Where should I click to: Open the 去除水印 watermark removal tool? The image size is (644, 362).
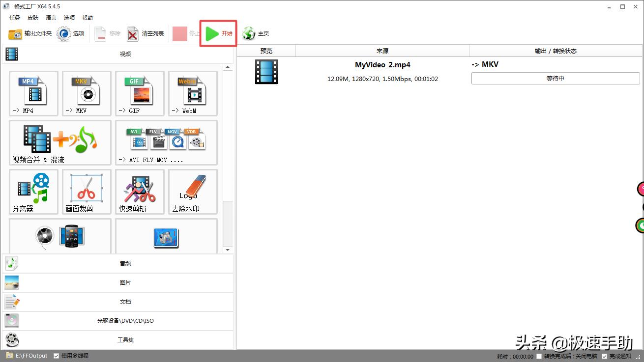[193, 192]
